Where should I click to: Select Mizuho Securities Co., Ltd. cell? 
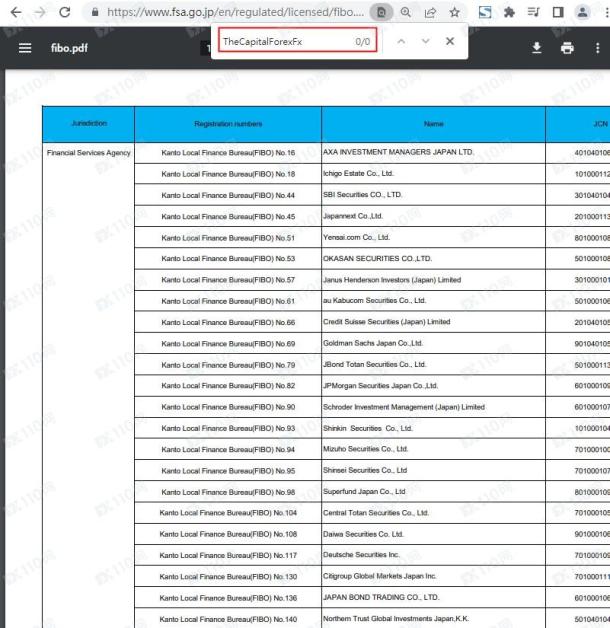(433, 449)
